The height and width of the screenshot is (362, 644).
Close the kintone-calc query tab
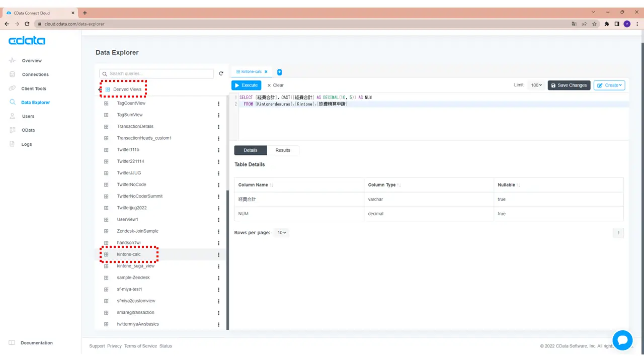tap(266, 72)
